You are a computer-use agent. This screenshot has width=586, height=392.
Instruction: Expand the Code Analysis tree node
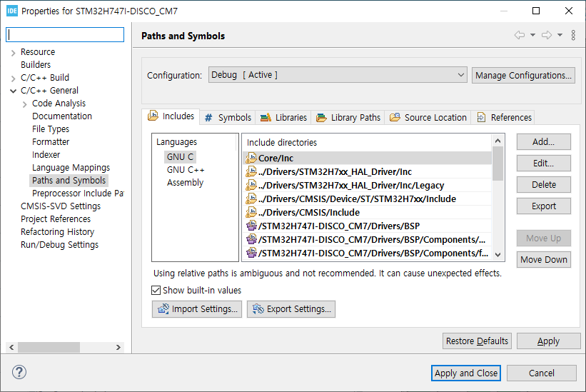click(x=25, y=104)
